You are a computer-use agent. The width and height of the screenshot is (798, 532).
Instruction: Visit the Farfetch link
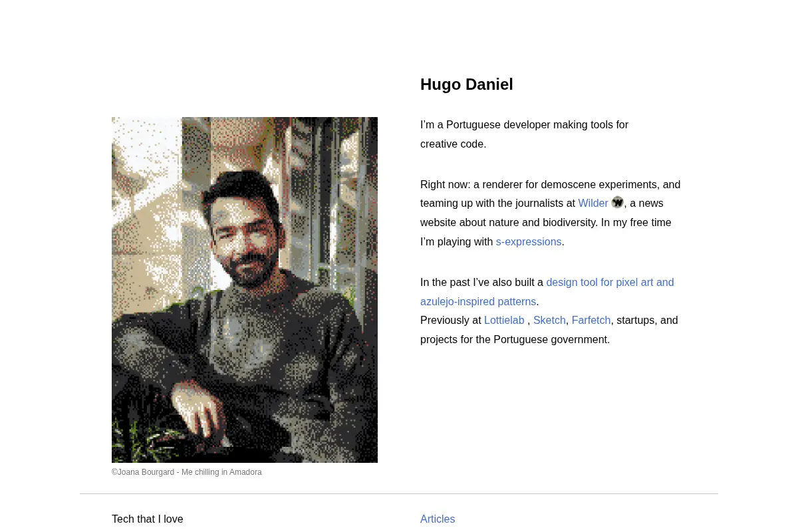click(591, 321)
